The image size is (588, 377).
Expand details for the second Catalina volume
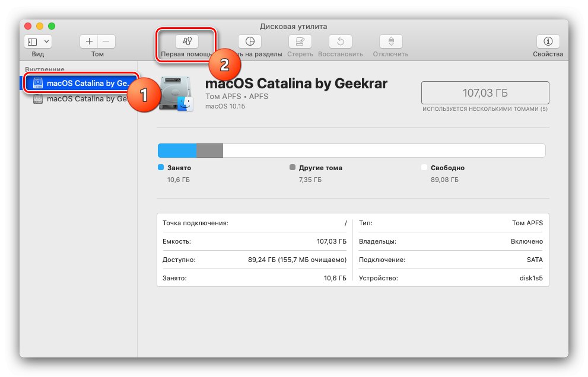point(83,99)
